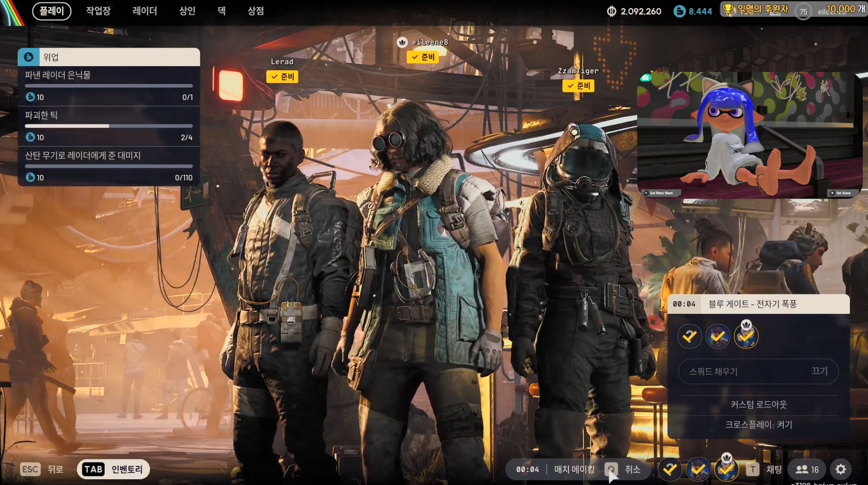Click the feat title 산탄 무기로 레이더에게 준 대미지
The image size is (868, 485).
click(82, 155)
